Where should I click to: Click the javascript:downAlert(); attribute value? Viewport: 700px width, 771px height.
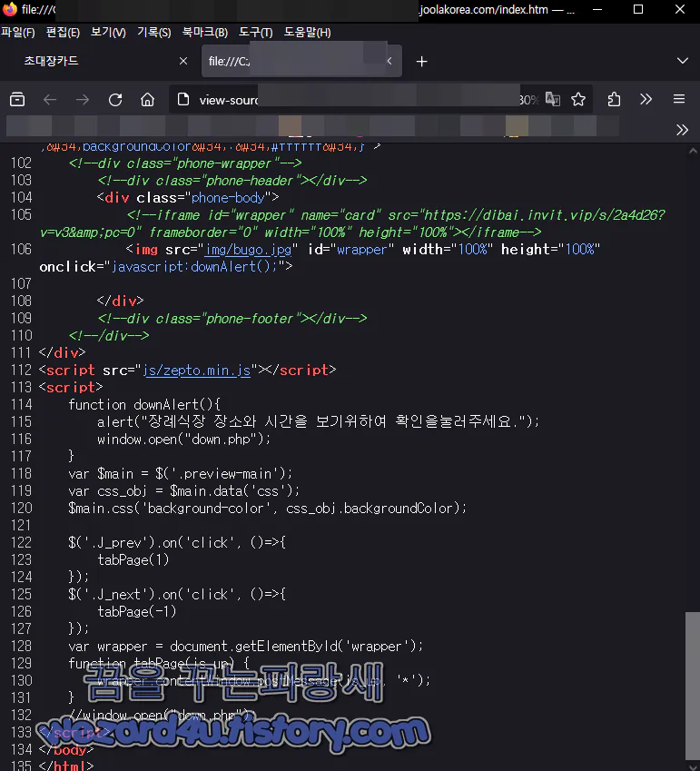[x=195, y=266]
